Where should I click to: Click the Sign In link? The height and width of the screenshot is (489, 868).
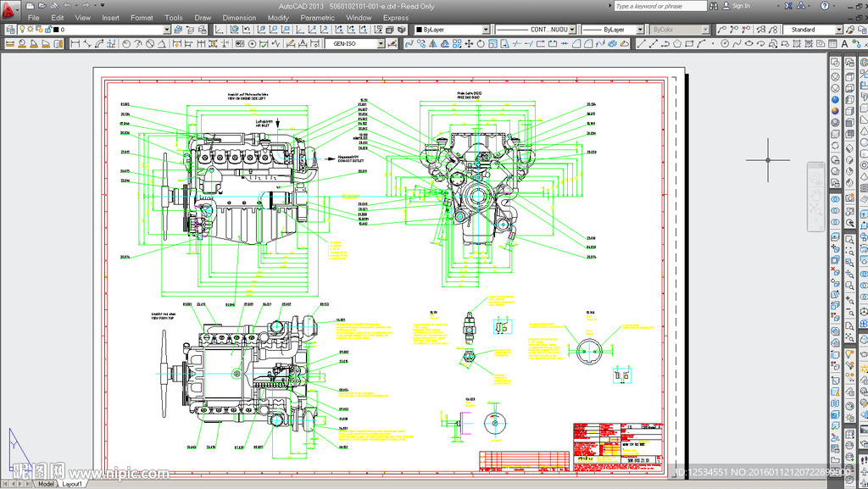[741, 6]
